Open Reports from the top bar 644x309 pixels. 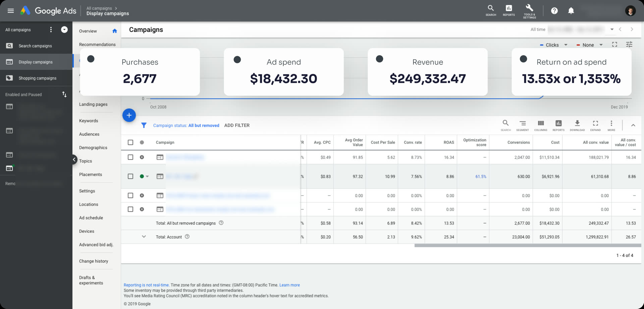coord(508,10)
